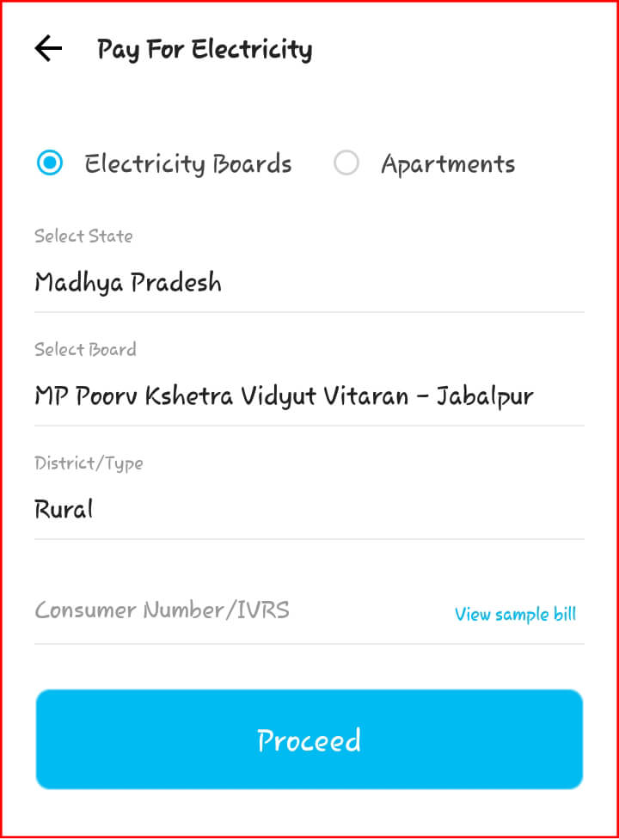Click the 'District/Type' field label
This screenshot has height=840, width=619.
point(89,463)
